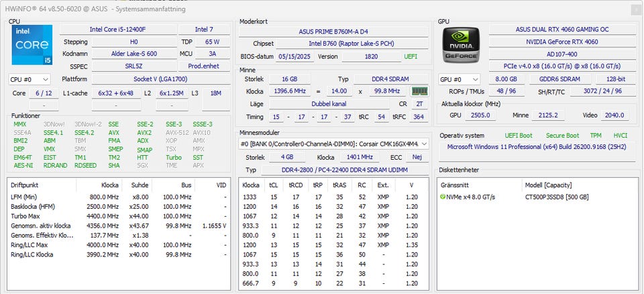Click the tRC value 54

coord(382,117)
